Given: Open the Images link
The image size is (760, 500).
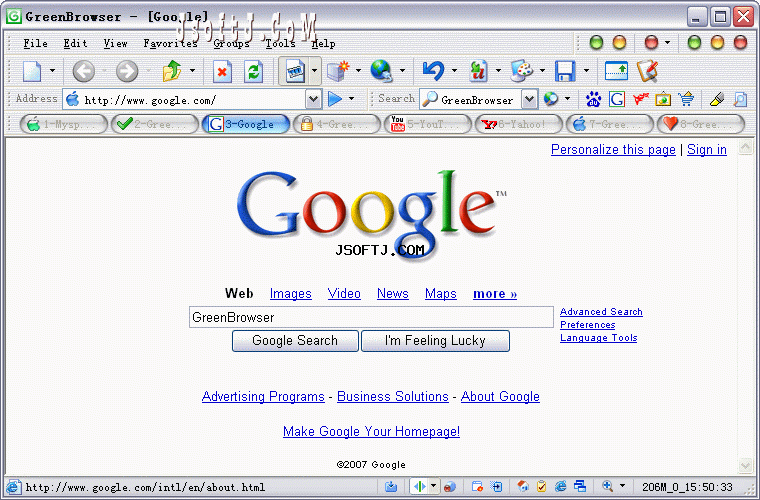Looking at the screenshot, I should 290,294.
